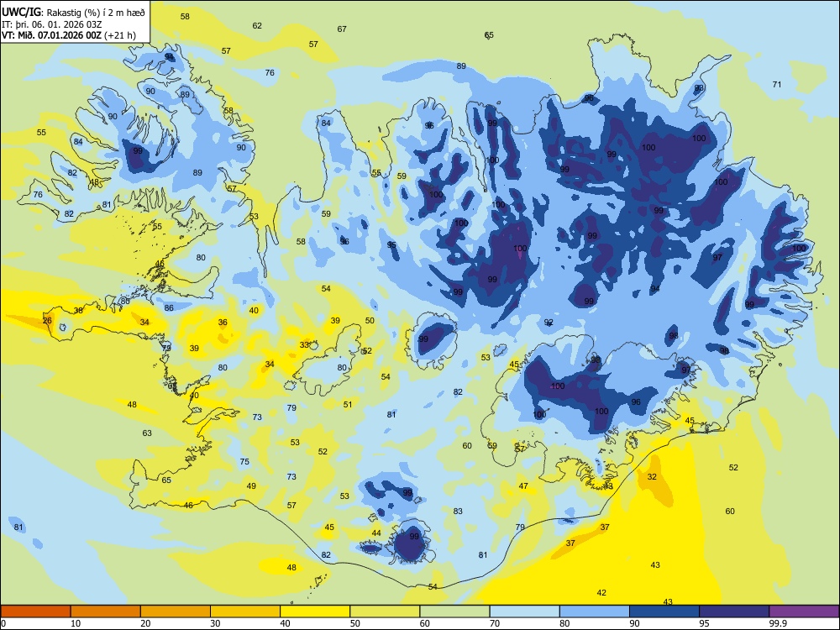Image resolution: width=840 pixels, height=630 pixels.
Task: Select the orange 10–20 legend color band
Action: coord(106,612)
